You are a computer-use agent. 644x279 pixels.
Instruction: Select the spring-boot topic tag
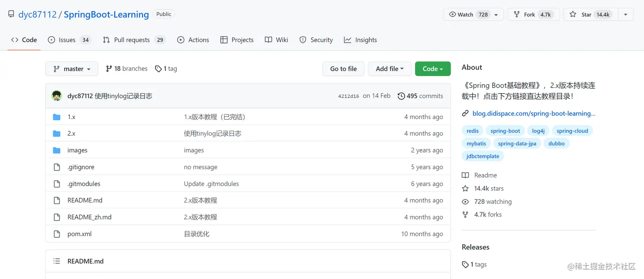(x=505, y=131)
